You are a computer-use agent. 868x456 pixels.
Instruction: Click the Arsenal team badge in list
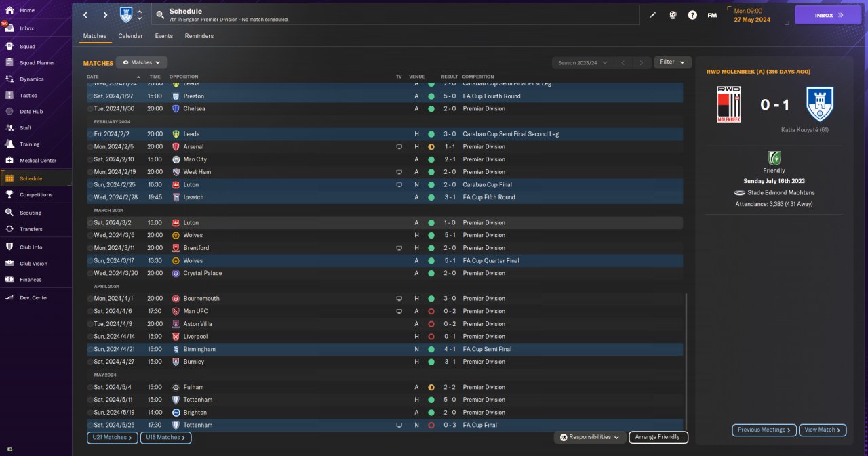point(176,147)
